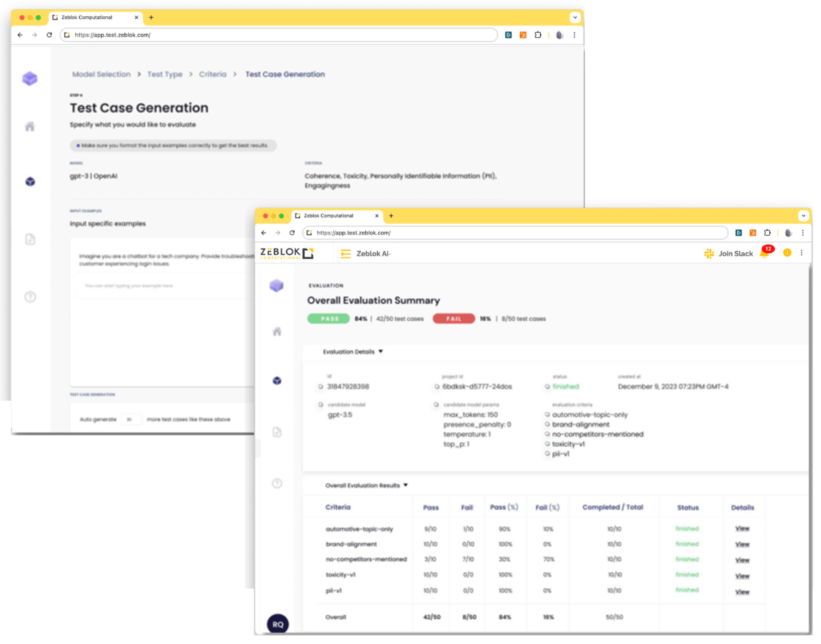821x644 pixels.
Task: Reload the page in back browser window
Action: pyautogui.click(x=49, y=35)
